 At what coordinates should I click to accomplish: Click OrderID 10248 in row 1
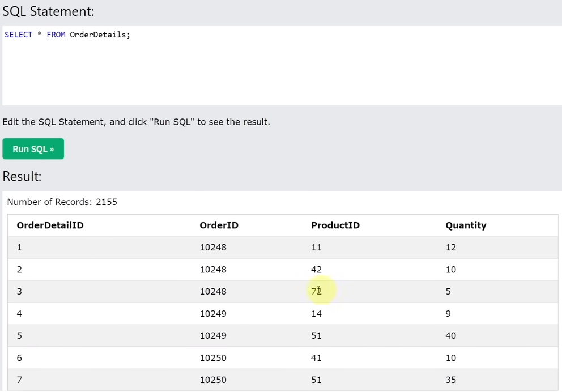(x=213, y=247)
